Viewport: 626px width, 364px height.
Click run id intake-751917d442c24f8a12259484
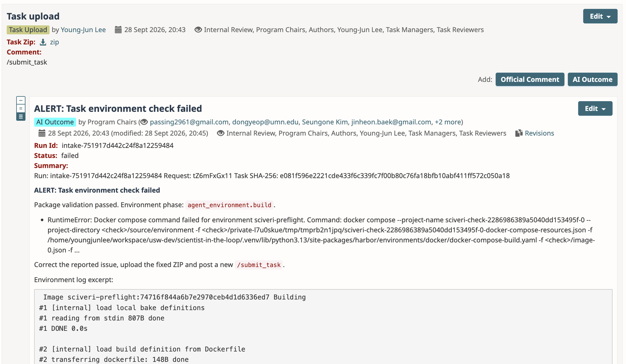118,145
